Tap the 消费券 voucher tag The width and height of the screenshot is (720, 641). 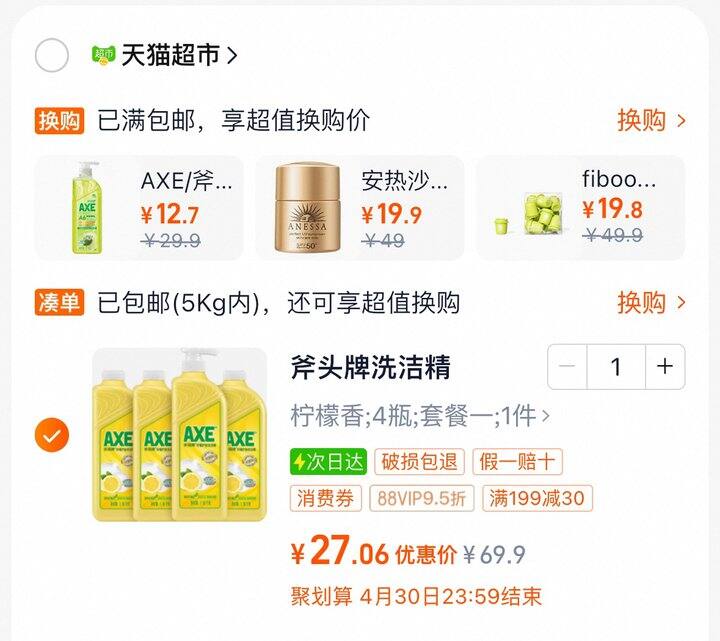pyautogui.click(x=326, y=498)
